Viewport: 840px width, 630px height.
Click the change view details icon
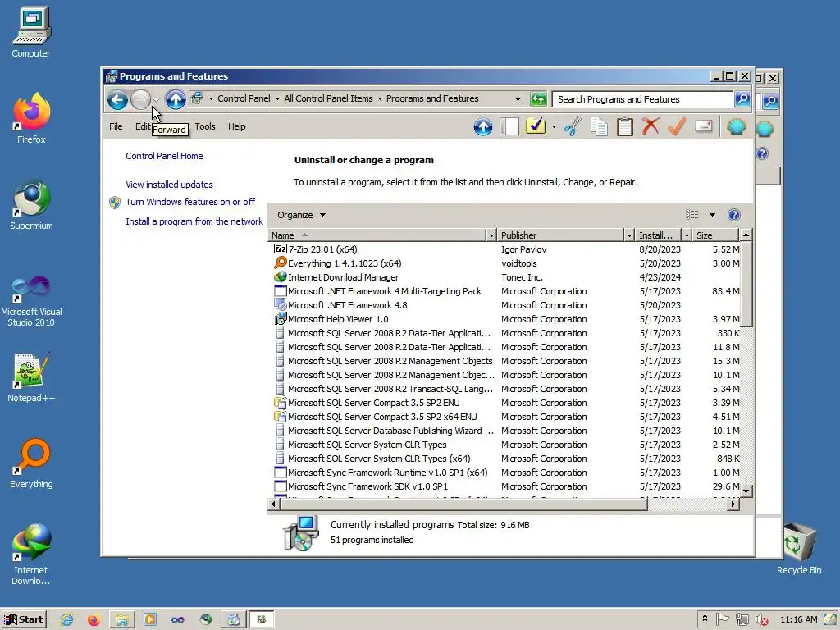(x=692, y=215)
